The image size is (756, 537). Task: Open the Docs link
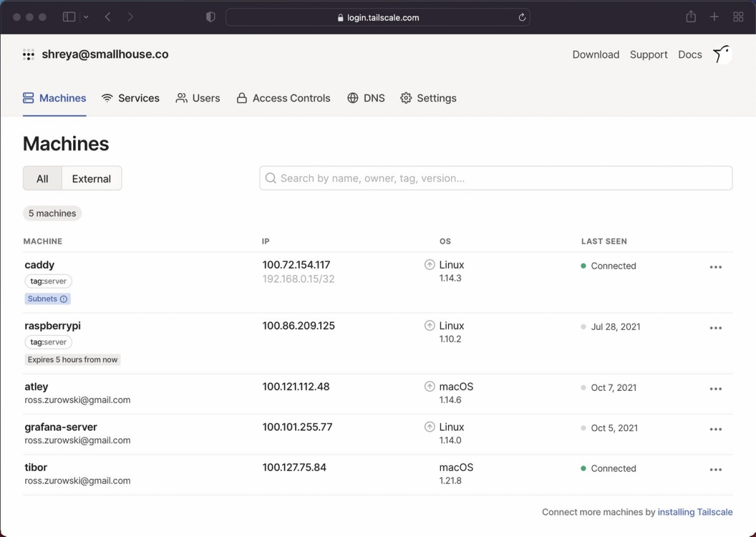click(690, 55)
